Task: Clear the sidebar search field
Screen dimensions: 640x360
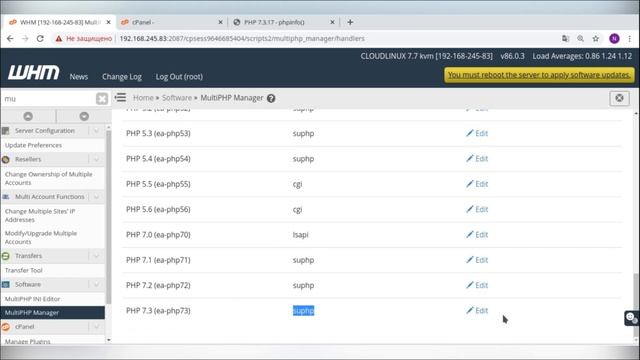Action: 102,99
